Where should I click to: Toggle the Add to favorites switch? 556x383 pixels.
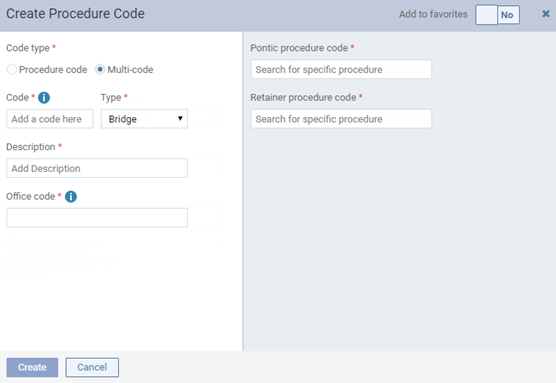click(x=497, y=15)
